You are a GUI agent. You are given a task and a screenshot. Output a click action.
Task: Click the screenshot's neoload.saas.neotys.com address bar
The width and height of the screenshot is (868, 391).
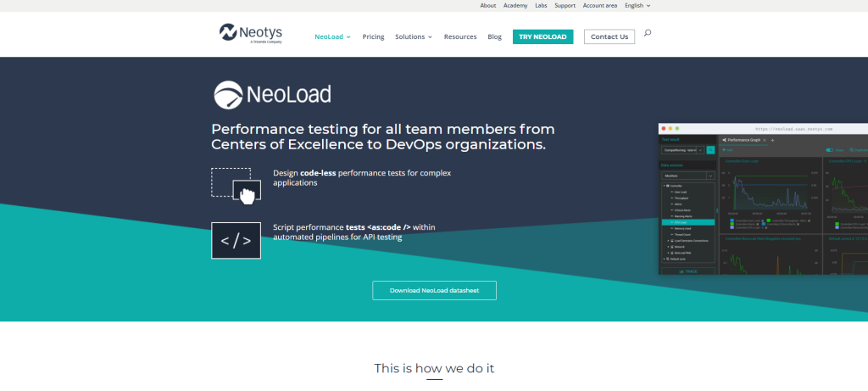tap(793, 129)
